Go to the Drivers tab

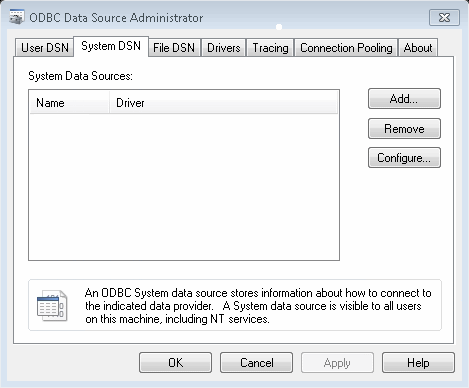click(x=224, y=48)
